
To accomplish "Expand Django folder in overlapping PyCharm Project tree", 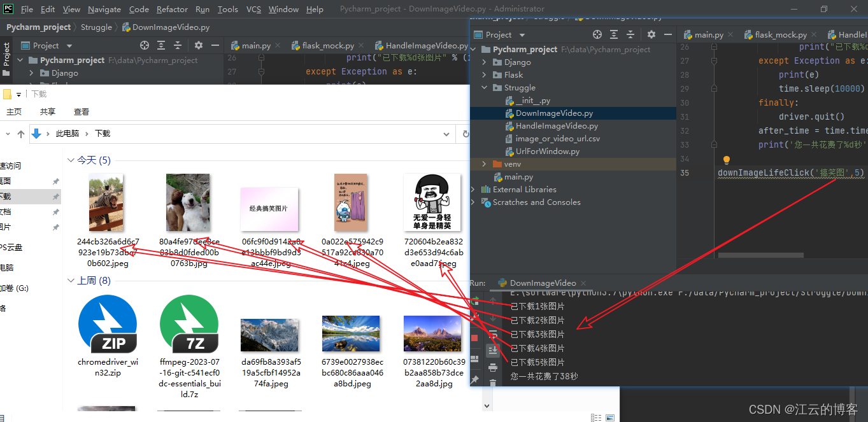I will pos(485,62).
